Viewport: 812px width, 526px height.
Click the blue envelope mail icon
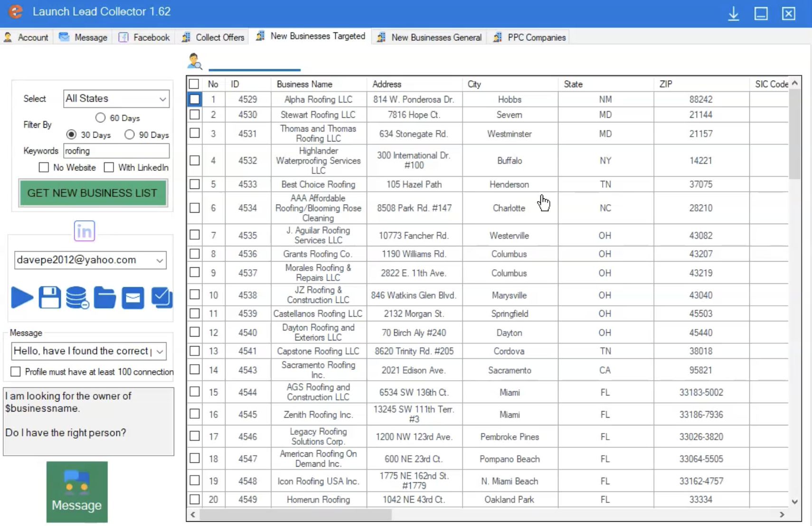[132, 298]
